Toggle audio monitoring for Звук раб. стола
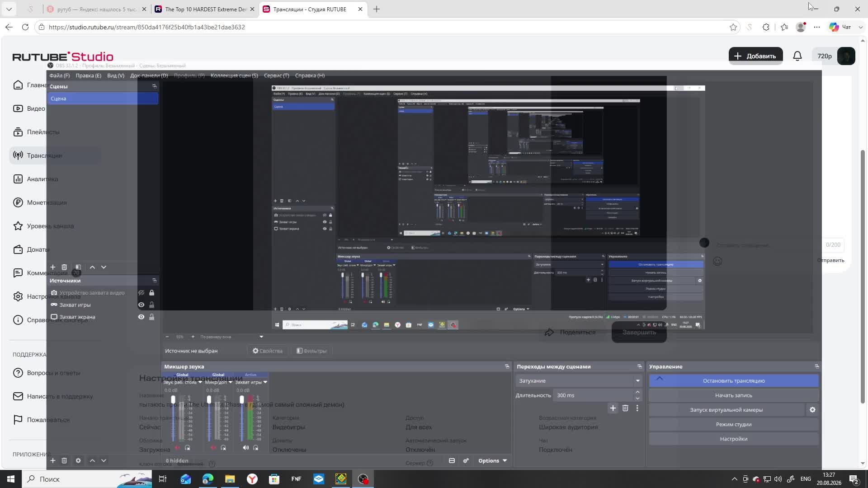 (188, 448)
